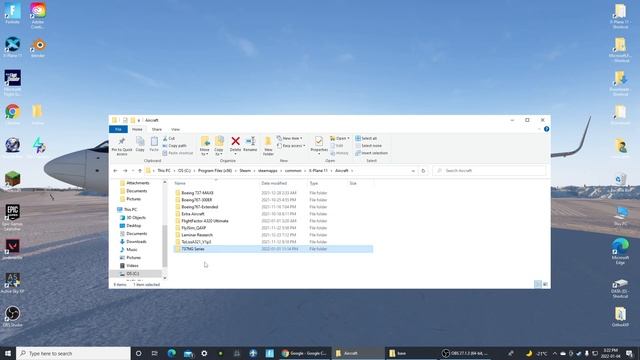
Task: Click the Search Aircraft input field
Action: tap(489, 171)
